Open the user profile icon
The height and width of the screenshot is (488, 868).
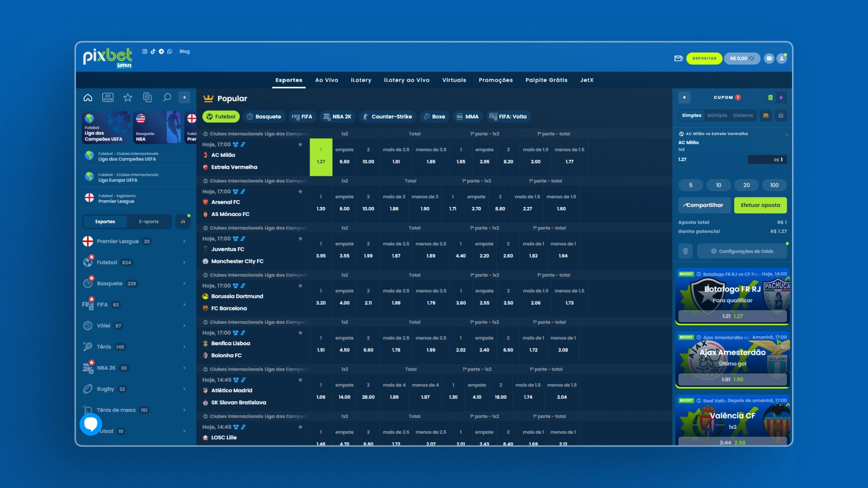782,58
